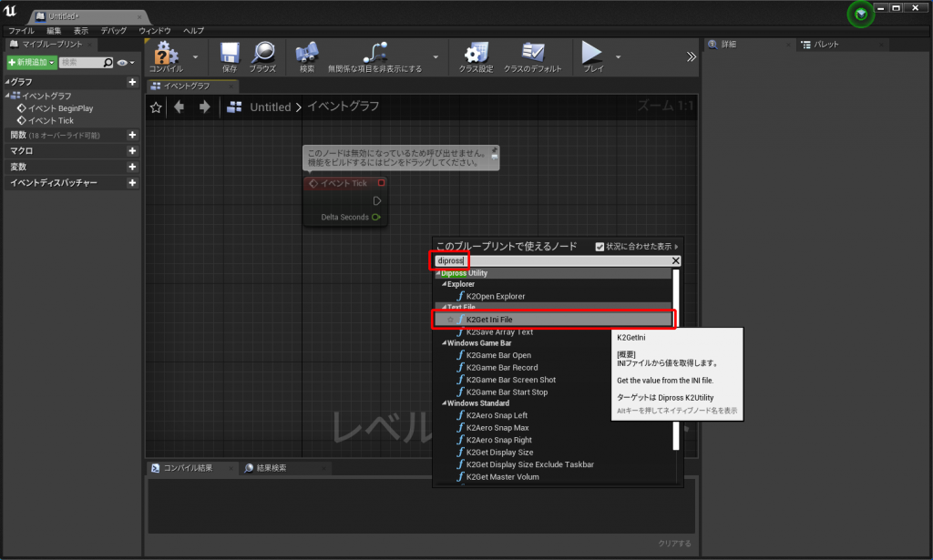
Task: Click the disabled Event Tick red pin toggle
Action: [382, 183]
